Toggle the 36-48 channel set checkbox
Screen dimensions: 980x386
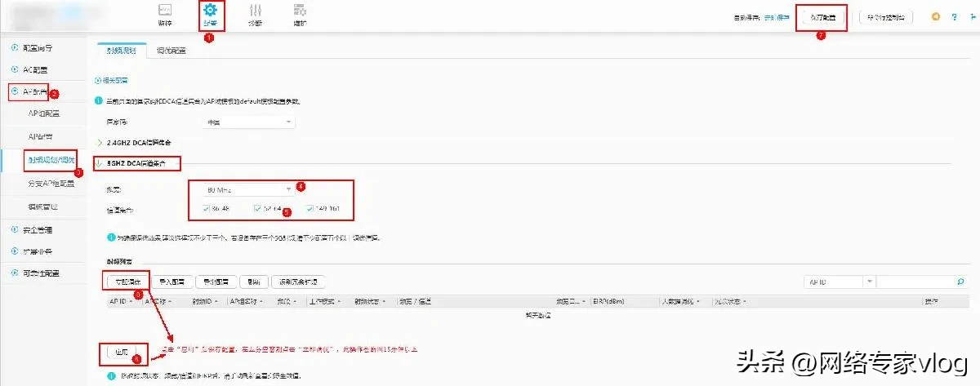[x=206, y=209]
